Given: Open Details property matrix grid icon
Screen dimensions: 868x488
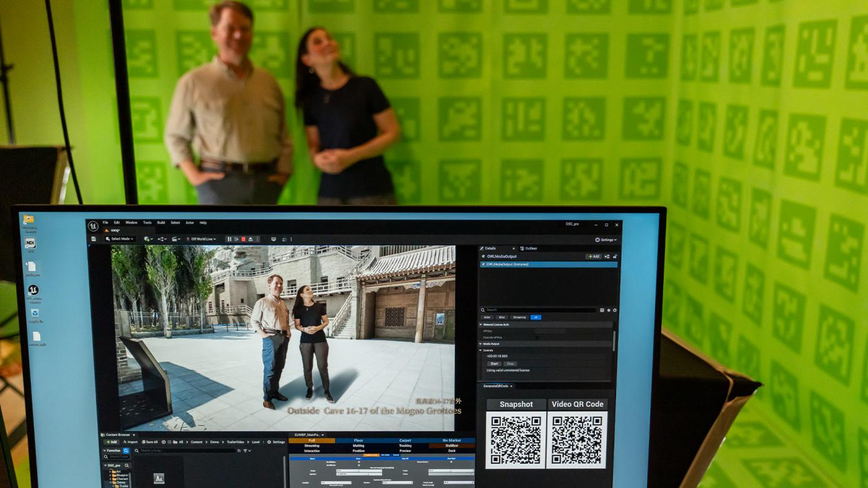Looking at the screenshot, I should [602, 310].
